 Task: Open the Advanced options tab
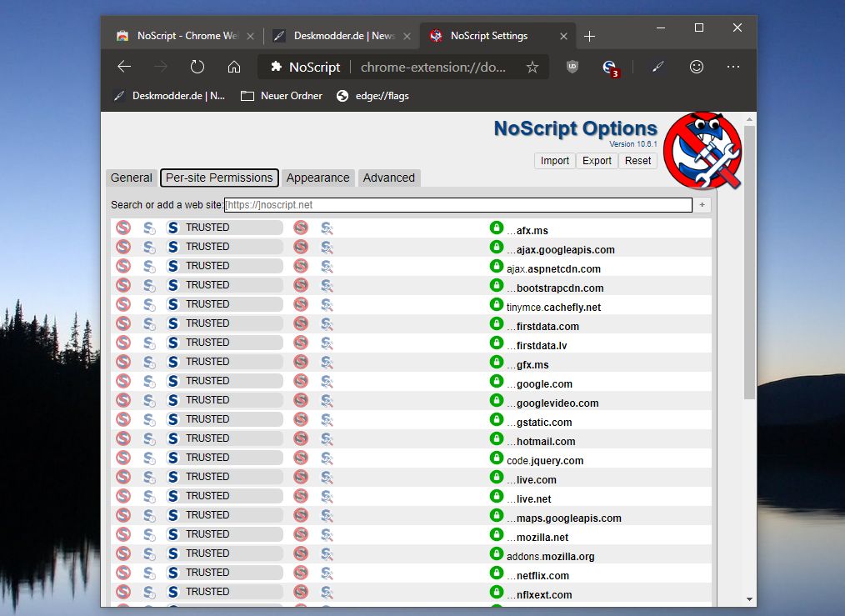389,178
